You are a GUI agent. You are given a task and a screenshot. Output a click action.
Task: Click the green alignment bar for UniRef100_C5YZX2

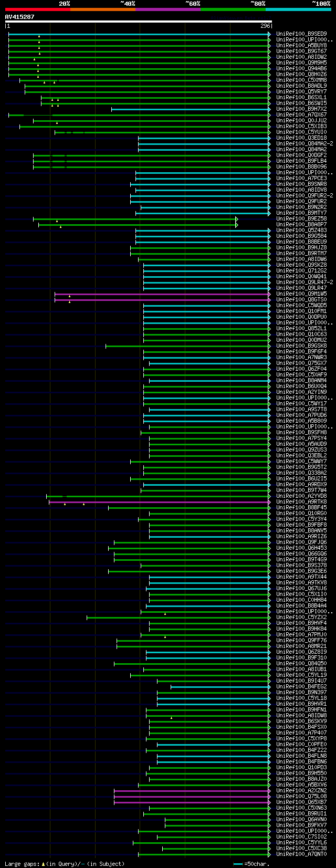(x=178, y=618)
